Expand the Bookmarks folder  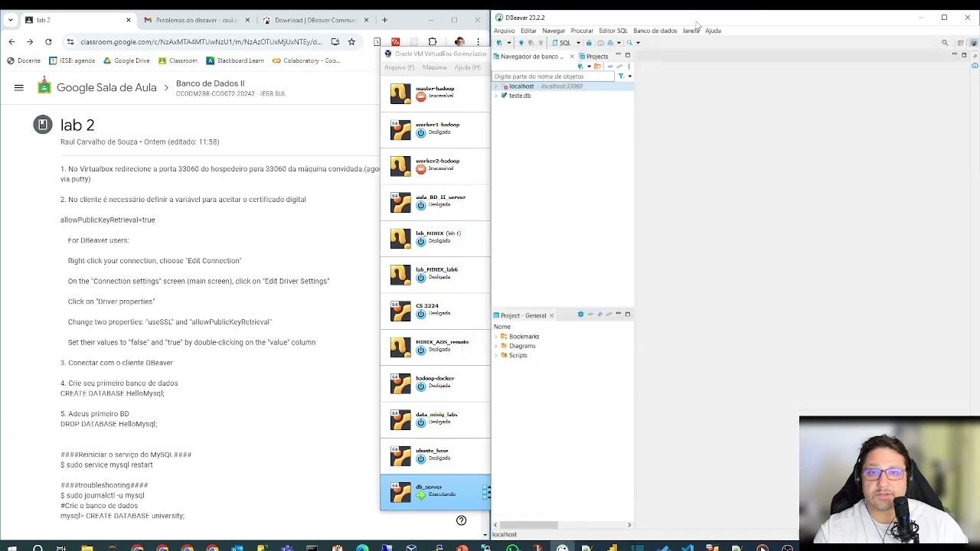pyautogui.click(x=496, y=337)
